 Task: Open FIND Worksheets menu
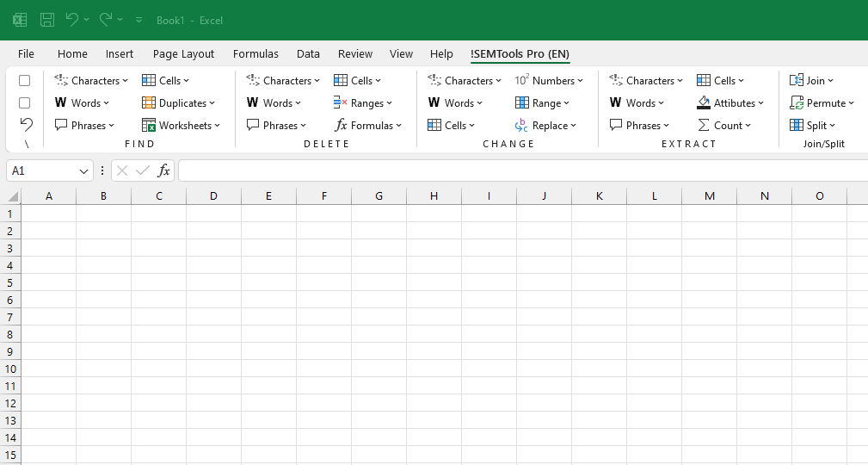pyautogui.click(x=181, y=125)
